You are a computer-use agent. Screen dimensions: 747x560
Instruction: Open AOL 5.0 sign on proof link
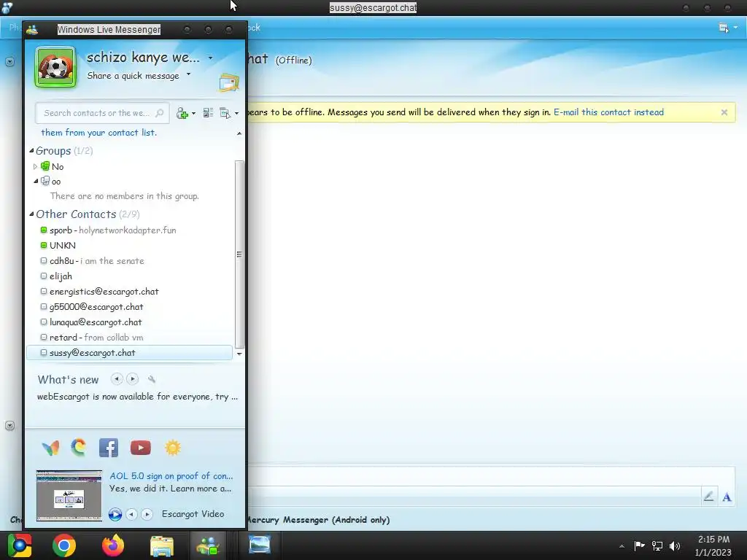171,476
